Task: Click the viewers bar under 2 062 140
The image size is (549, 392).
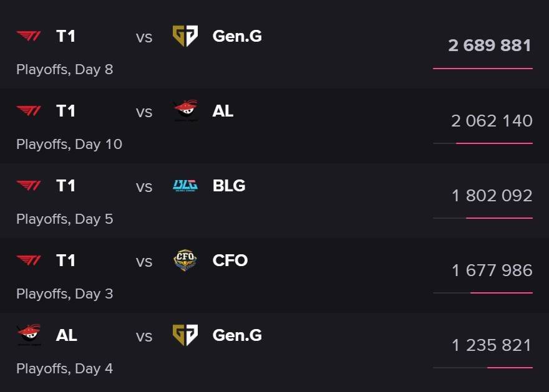Action: (x=483, y=143)
